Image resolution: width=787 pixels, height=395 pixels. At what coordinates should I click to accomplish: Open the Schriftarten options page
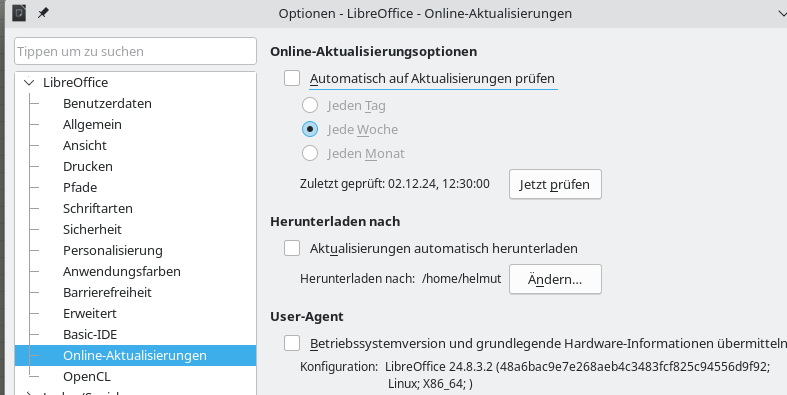(x=97, y=209)
